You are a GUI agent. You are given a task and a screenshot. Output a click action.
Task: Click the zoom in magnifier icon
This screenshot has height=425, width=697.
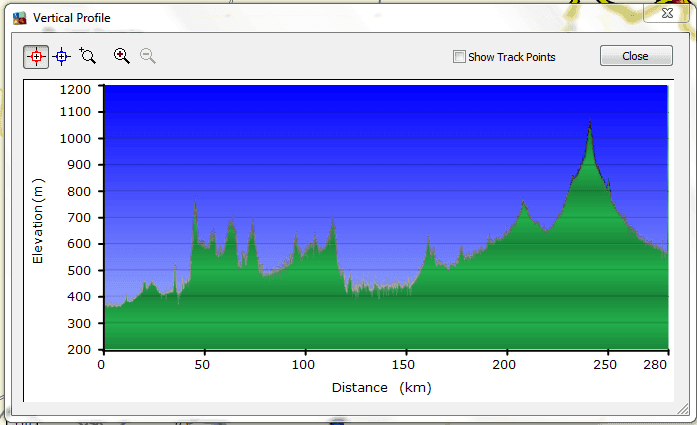[x=121, y=56]
